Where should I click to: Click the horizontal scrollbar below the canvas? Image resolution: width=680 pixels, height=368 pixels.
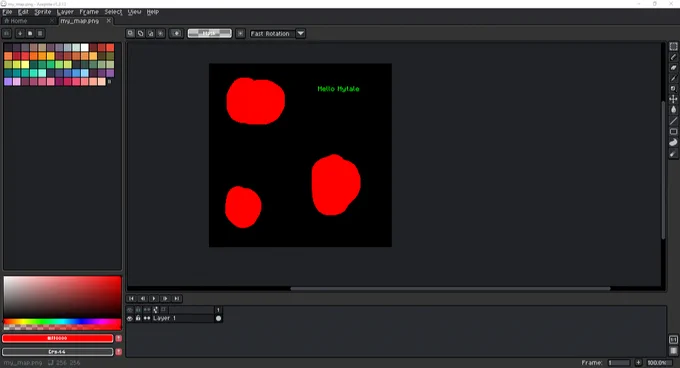(x=450, y=288)
